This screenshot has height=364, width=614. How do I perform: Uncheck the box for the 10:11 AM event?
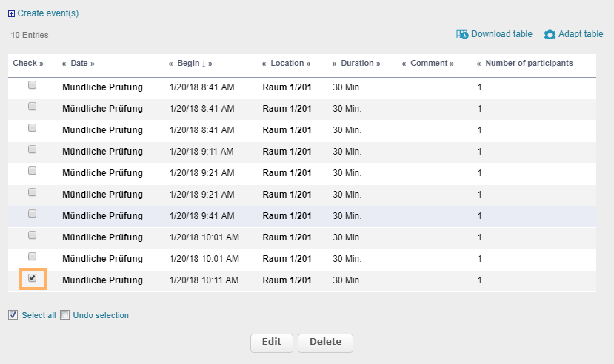pyautogui.click(x=32, y=278)
